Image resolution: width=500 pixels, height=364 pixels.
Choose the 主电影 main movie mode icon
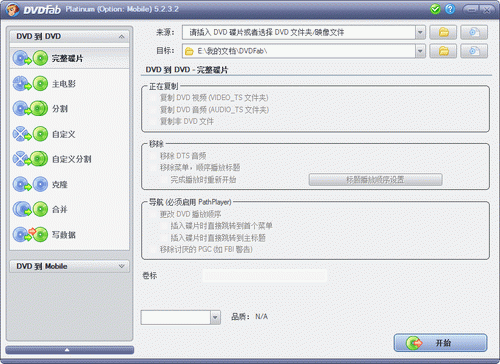(x=30, y=83)
